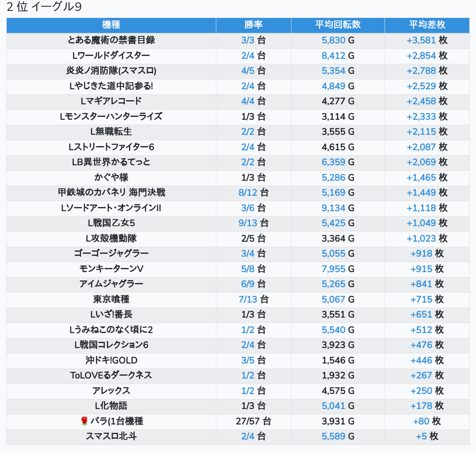Click the +2,333 枚 average difference

click(427, 117)
